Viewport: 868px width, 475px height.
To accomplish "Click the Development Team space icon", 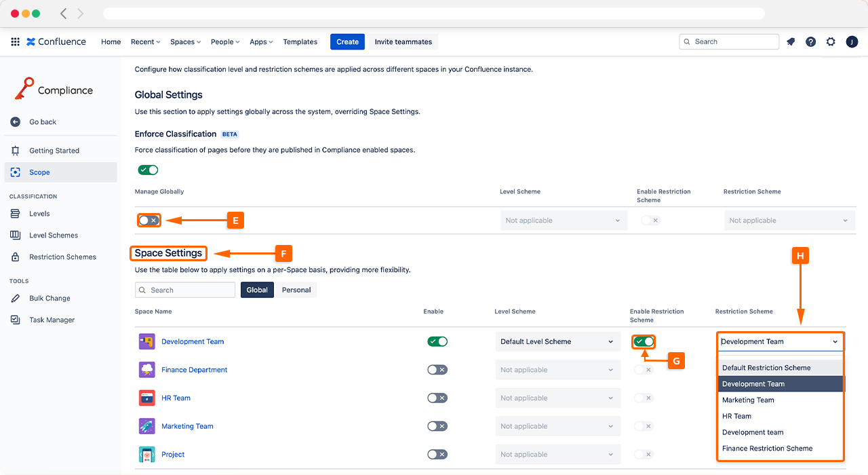I will coord(146,342).
